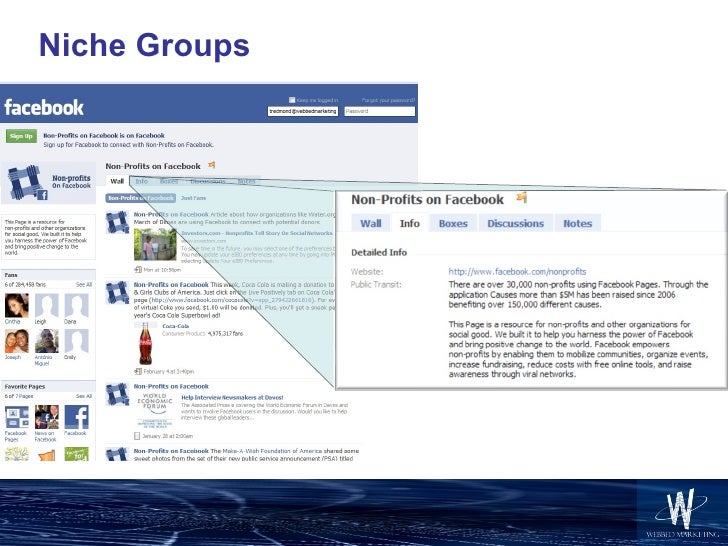This screenshot has height=546, width=728.
Task: Open fan Leigh's profile silhouette
Action: coord(46,305)
